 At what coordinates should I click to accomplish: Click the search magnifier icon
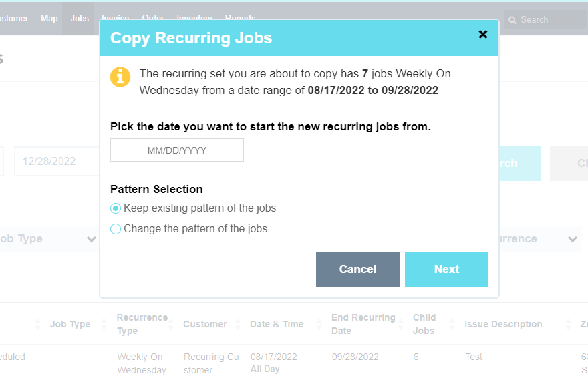[512, 20]
